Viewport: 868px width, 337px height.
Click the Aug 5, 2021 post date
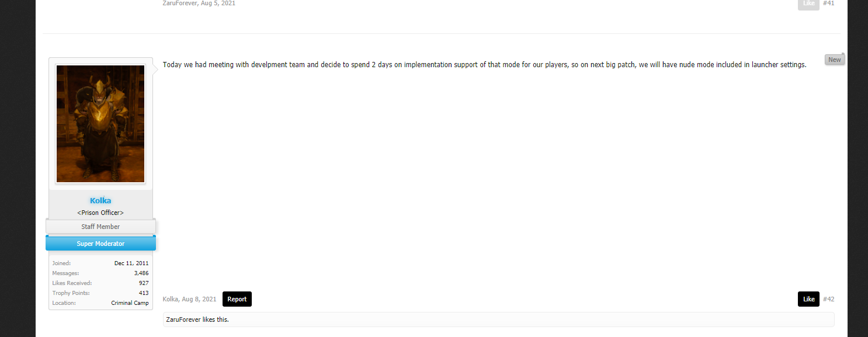point(218,3)
